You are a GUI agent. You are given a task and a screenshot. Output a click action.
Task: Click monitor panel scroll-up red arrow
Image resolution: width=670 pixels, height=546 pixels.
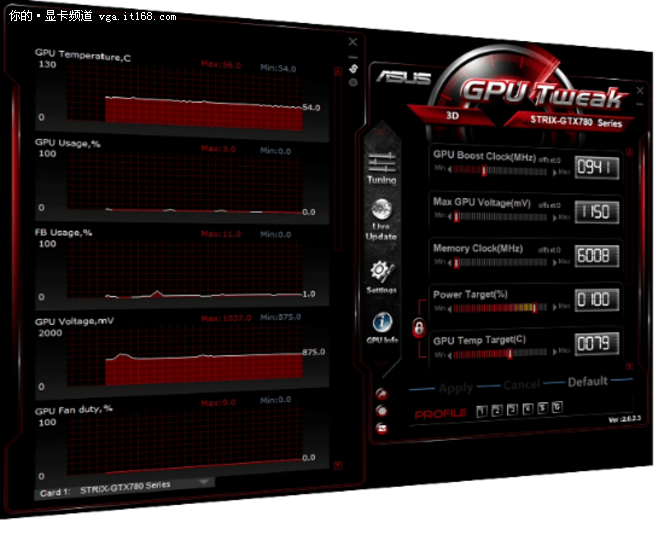(338, 71)
